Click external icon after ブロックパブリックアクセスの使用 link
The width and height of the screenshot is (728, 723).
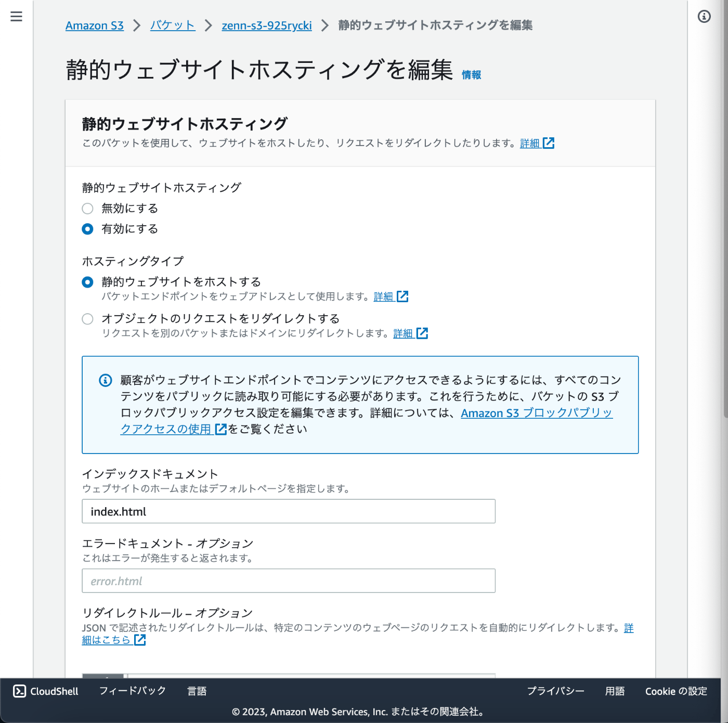pos(220,429)
